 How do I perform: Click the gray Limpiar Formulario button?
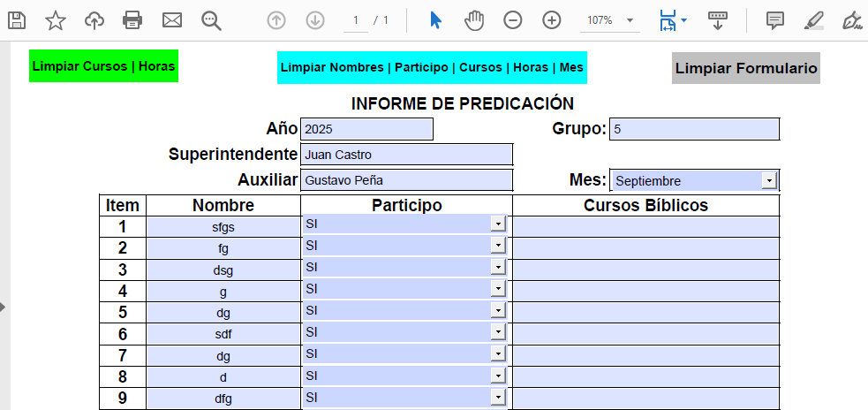(745, 68)
